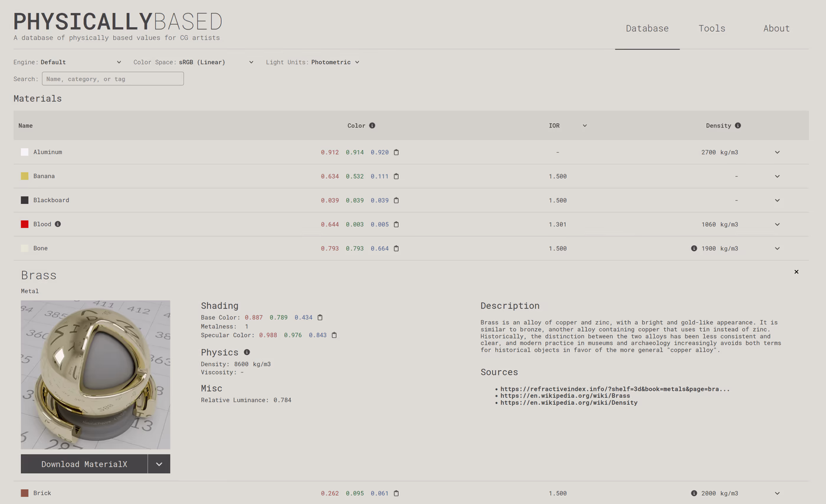The image size is (826, 504).
Task: Click the Metal category label
Action: [29, 291]
